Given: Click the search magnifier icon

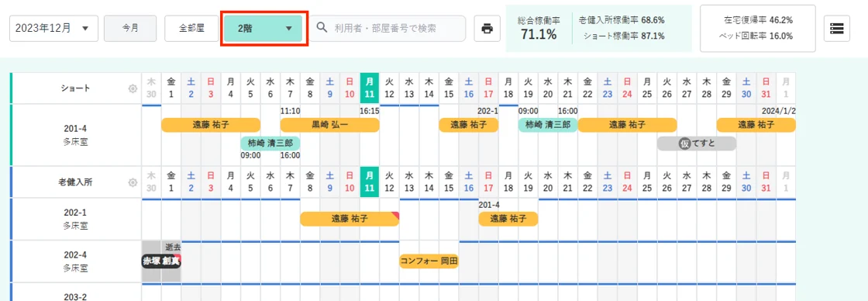Looking at the screenshot, I should [321, 28].
